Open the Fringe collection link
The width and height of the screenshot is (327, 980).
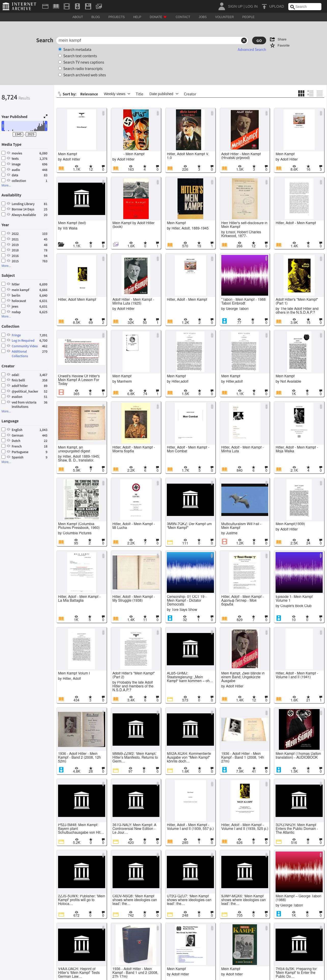pos(16,335)
